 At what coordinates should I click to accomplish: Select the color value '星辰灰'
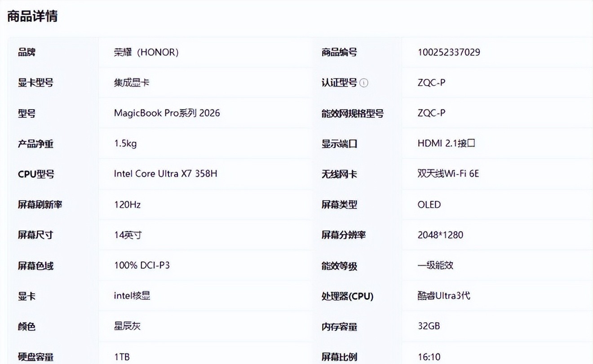[x=127, y=326]
